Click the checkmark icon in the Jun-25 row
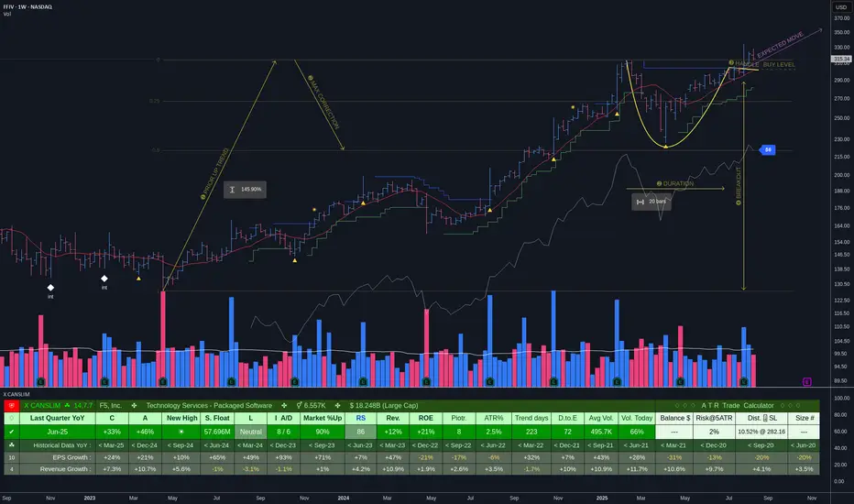 [x=11, y=432]
